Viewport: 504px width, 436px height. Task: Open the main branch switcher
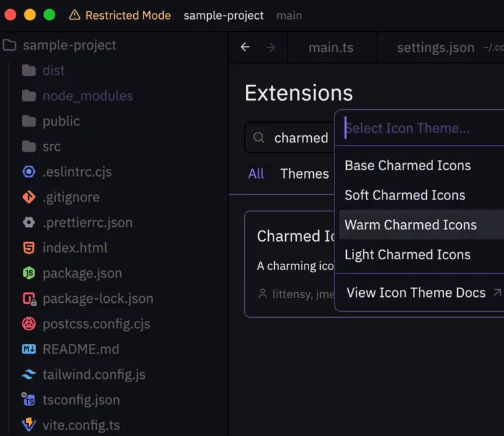tap(289, 16)
